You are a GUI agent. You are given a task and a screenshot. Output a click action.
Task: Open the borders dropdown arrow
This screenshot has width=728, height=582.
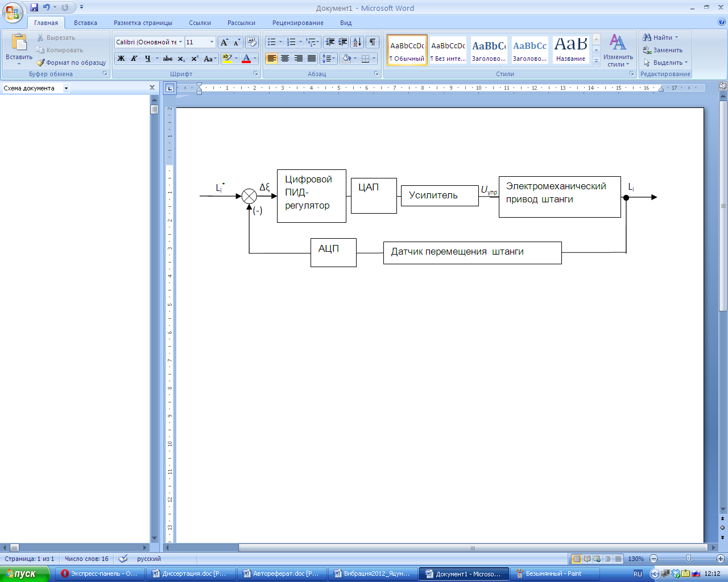pyautogui.click(x=374, y=59)
